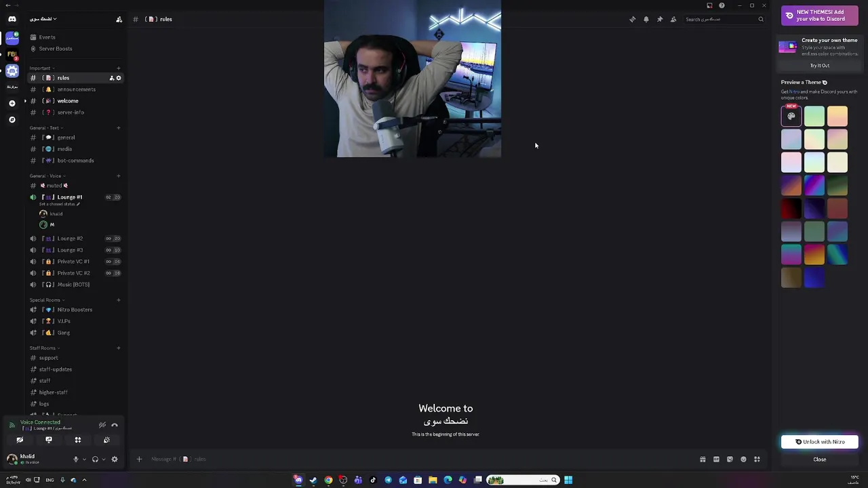Toggle the Member List icon
Image resolution: width=868 pixels, height=488 pixels.
[x=673, y=19]
